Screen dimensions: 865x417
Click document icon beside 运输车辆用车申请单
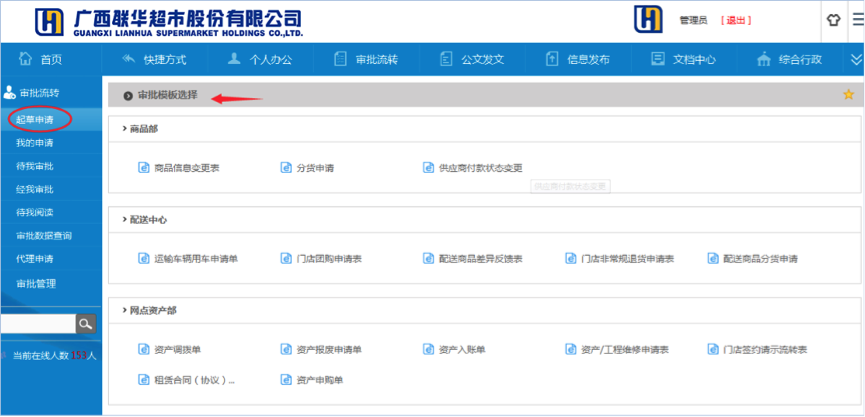(143, 258)
